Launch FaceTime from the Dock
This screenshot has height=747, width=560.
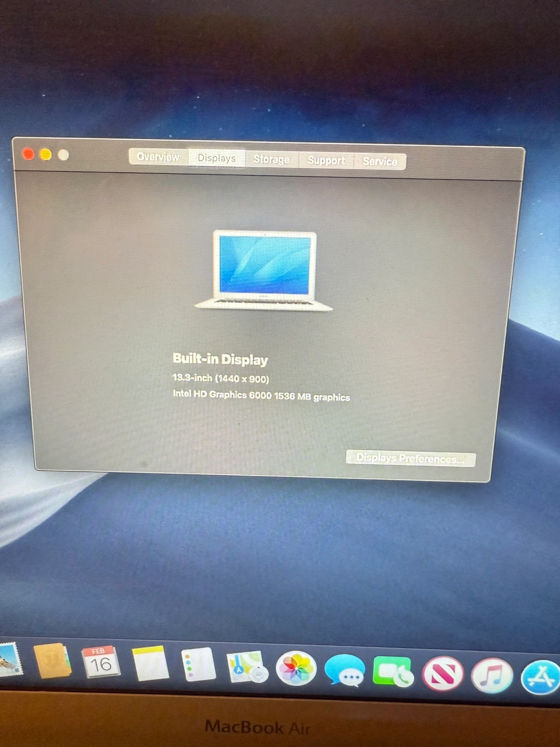(x=393, y=672)
